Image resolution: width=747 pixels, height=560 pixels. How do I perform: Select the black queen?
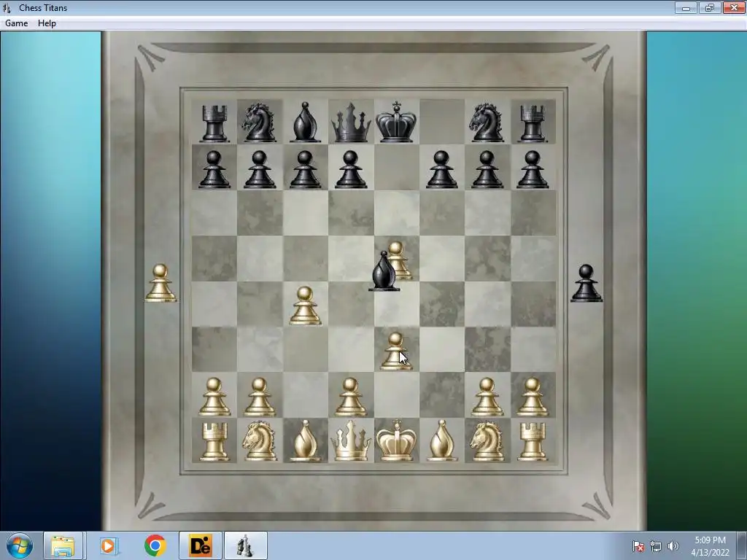tap(351, 122)
